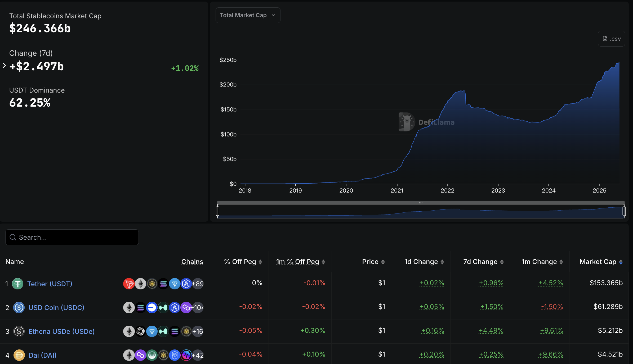
Task: Open the Ethena USDe (USDe) link
Action: tap(61, 331)
